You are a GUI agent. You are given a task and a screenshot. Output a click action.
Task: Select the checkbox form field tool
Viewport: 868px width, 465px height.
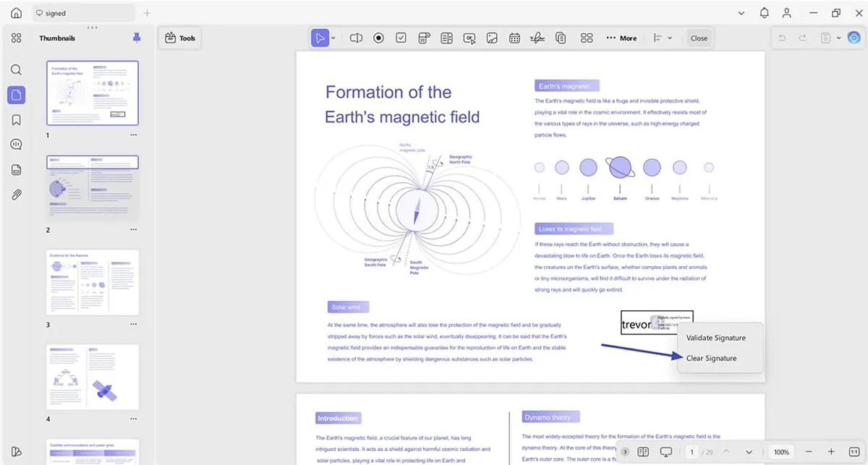401,38
